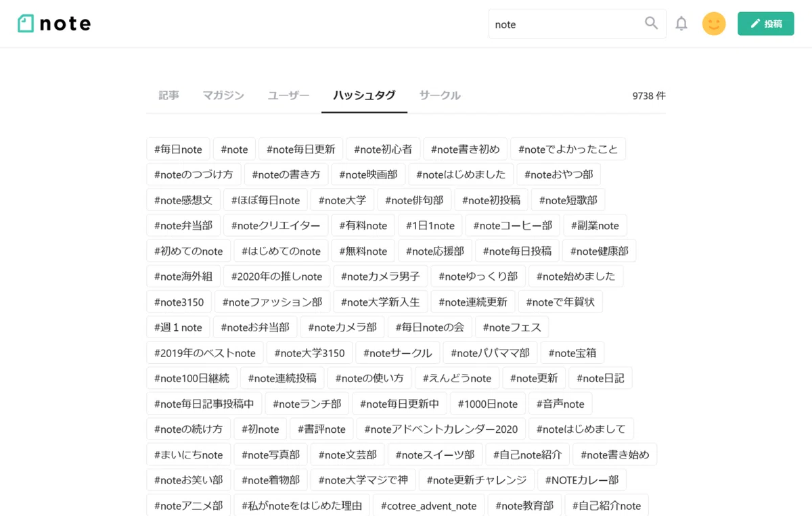The height and width of the screenshot is (516, 812).
Task: Click the #noteはじめました tag
Action: [461, 174]
